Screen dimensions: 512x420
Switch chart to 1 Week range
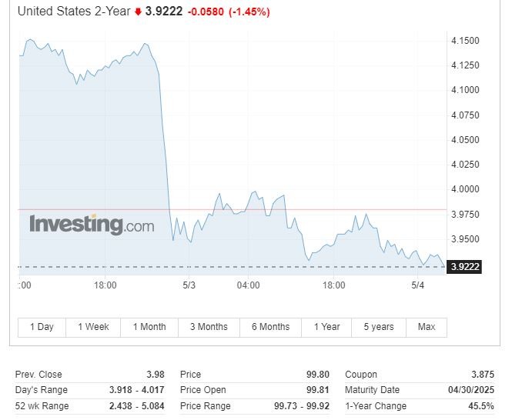click(x=93, y=327)
